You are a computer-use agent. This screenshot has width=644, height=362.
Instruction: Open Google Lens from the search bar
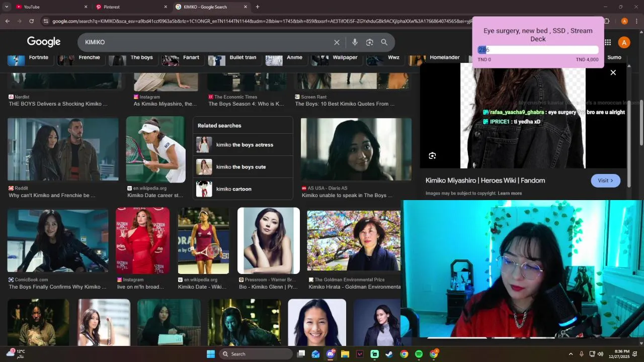(x=370, y=42)
